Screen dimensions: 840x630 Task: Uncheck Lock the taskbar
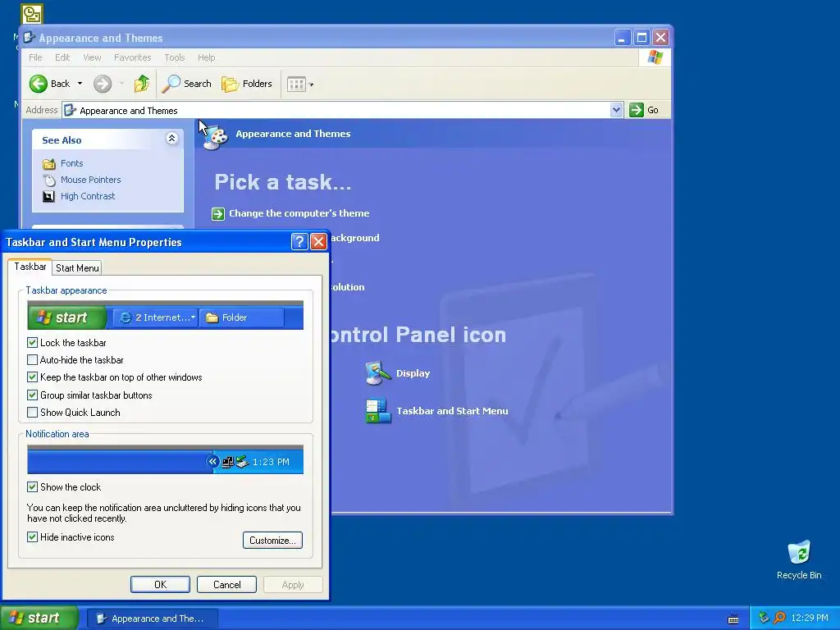coord(32,342)
